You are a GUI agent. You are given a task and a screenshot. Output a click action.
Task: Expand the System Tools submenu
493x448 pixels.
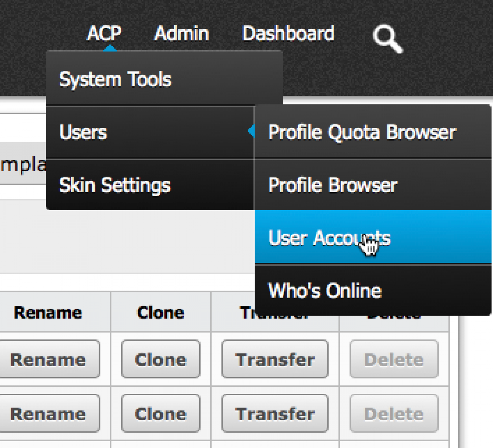coord(116,80)
